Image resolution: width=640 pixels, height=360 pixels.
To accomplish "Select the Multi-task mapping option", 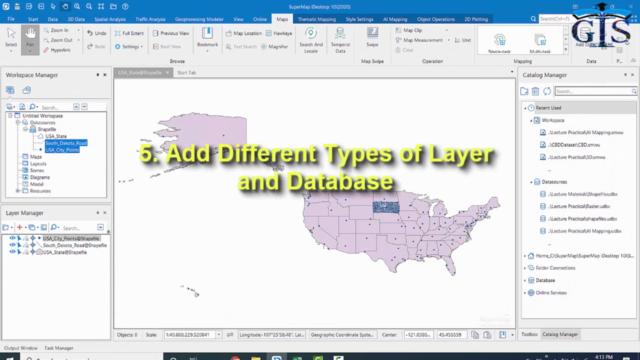I will pyautogui.click(x=540, y=43).
